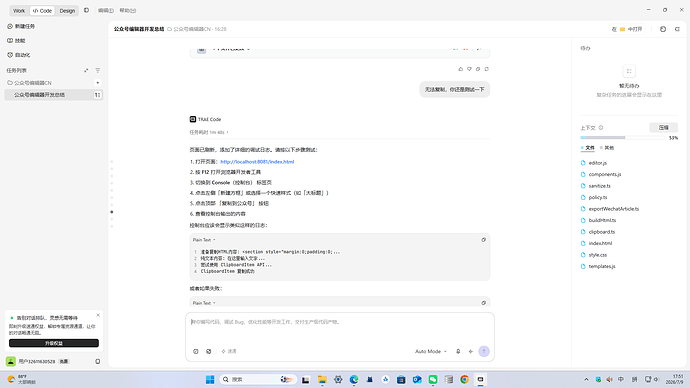
Task: Click the cube icon in the input toolbar
Action: (209, 351)
